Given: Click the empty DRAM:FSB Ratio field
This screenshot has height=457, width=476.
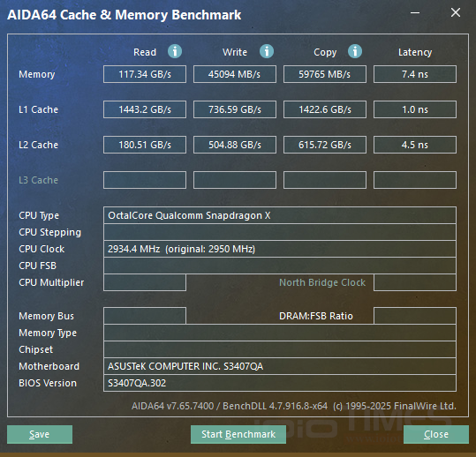Looking at the screenshot, I should (x=415, y=316).
